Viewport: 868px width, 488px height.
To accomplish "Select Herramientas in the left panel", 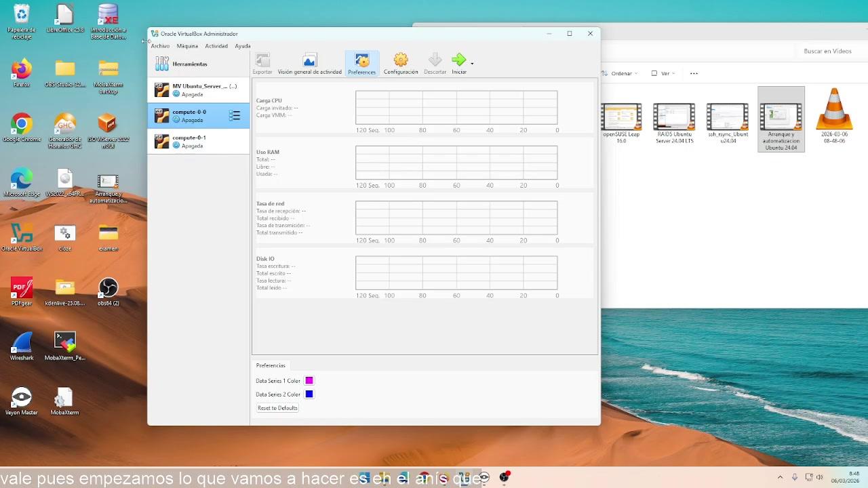I will (x=190, y=64).
